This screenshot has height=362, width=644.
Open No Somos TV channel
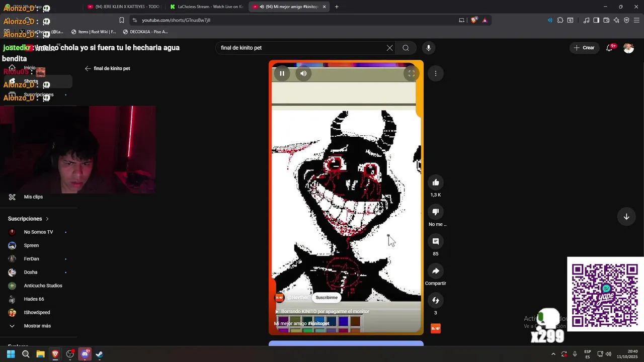coord(38,232)
